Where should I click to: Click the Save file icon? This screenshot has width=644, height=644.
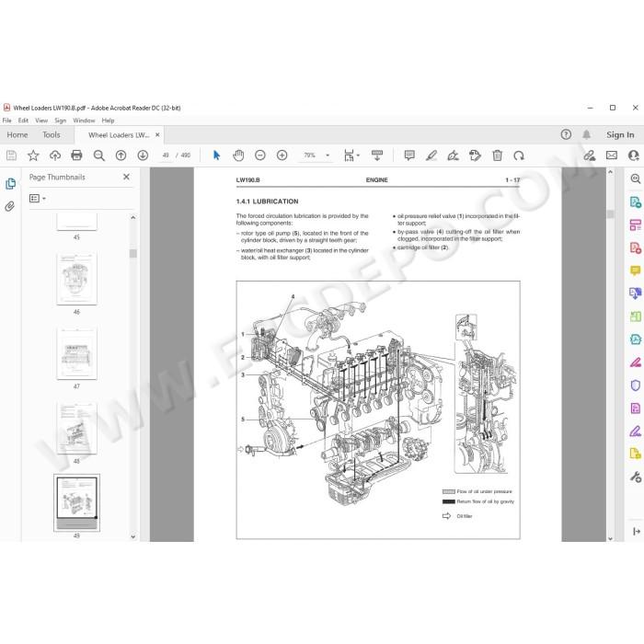pyautogui.click(x=11, y=155)
